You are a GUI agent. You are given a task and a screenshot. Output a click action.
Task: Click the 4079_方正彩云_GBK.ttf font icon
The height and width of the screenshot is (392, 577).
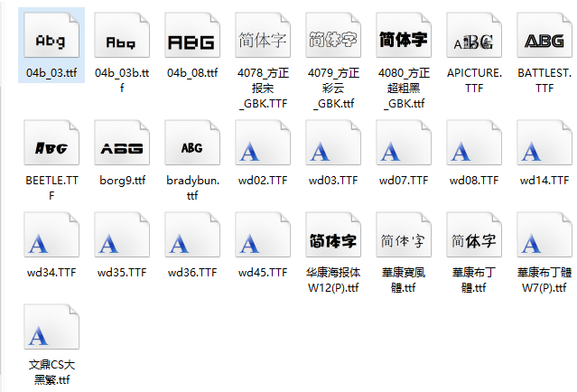(x=333, y=39)
